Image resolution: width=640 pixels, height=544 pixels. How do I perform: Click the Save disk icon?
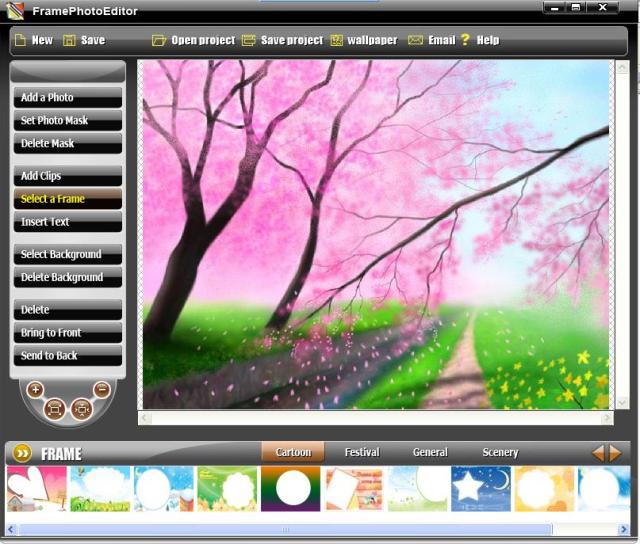tap(69, 40)
